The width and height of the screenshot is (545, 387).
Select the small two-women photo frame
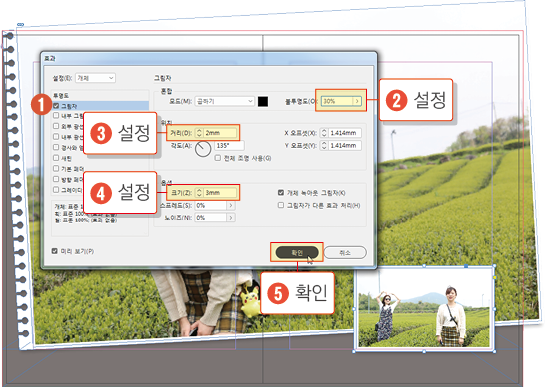coord(424,309)
